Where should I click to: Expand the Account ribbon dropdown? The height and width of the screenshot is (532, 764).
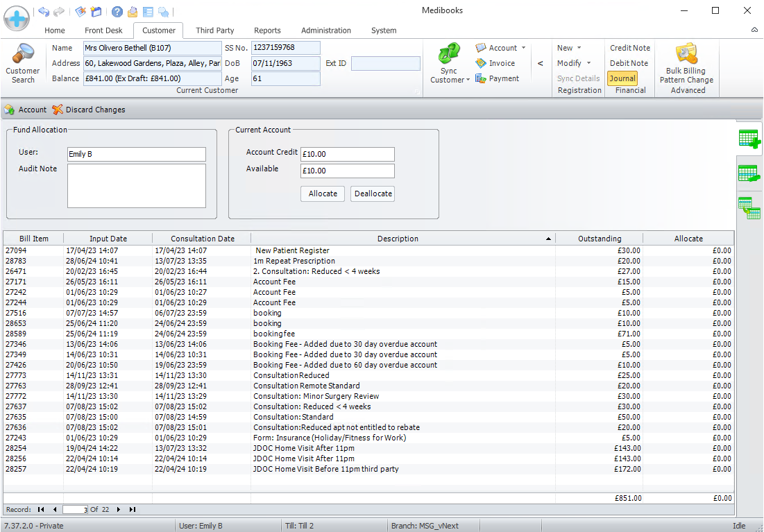pos(523,48)
